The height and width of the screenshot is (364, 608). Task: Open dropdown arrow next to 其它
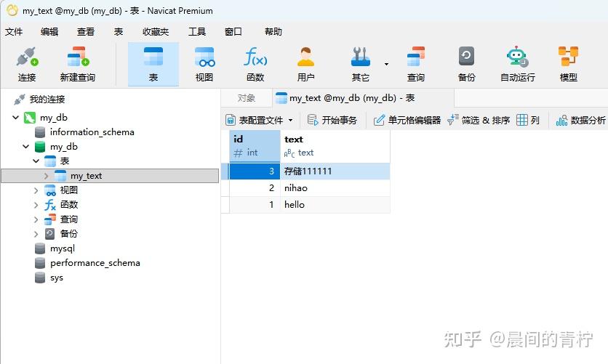click(386, 64)
